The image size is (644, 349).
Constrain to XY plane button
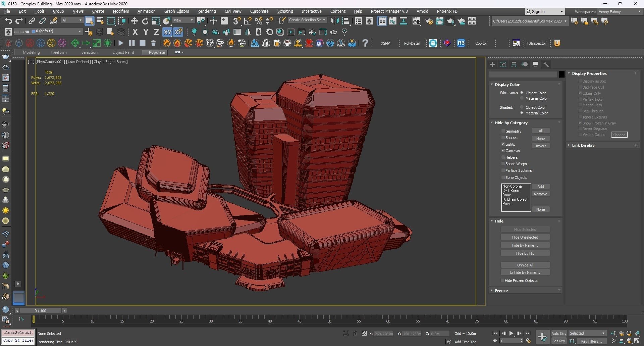click(x=167, y=32)
